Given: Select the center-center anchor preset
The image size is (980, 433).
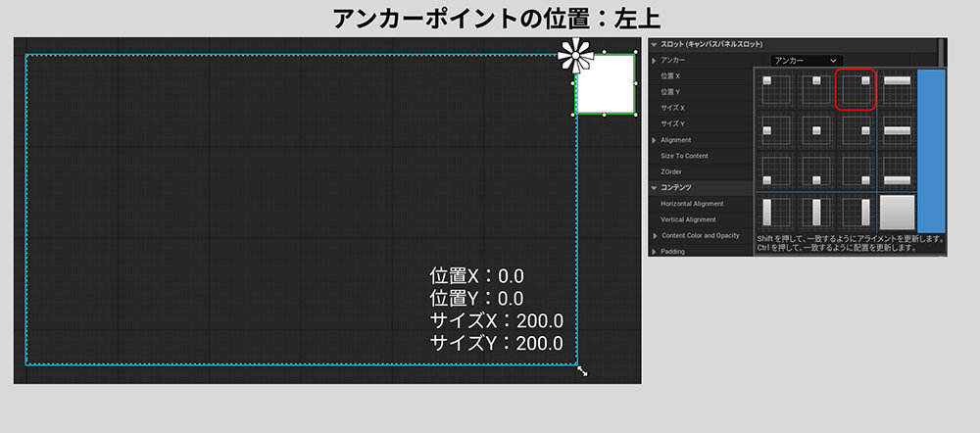Looking at the screenshot, I should click(816, 130).
